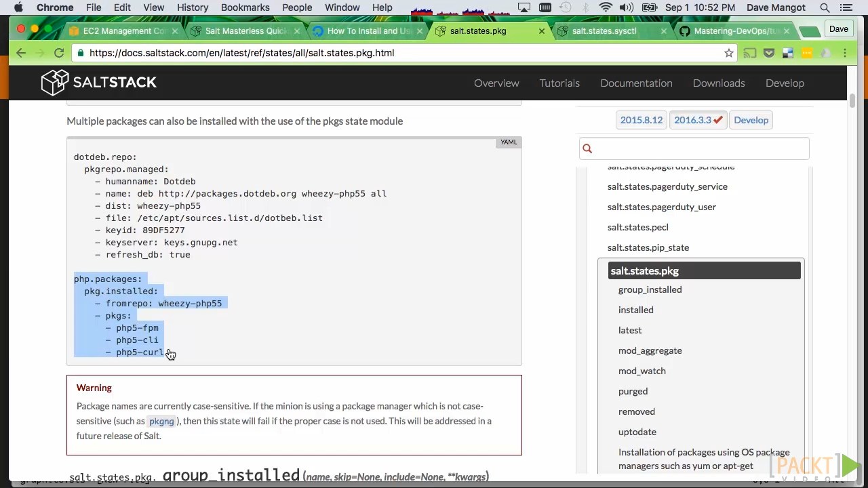Open the Tutorials nav link
The height and width of the screenshot is (488, 868).
[559, 83]
